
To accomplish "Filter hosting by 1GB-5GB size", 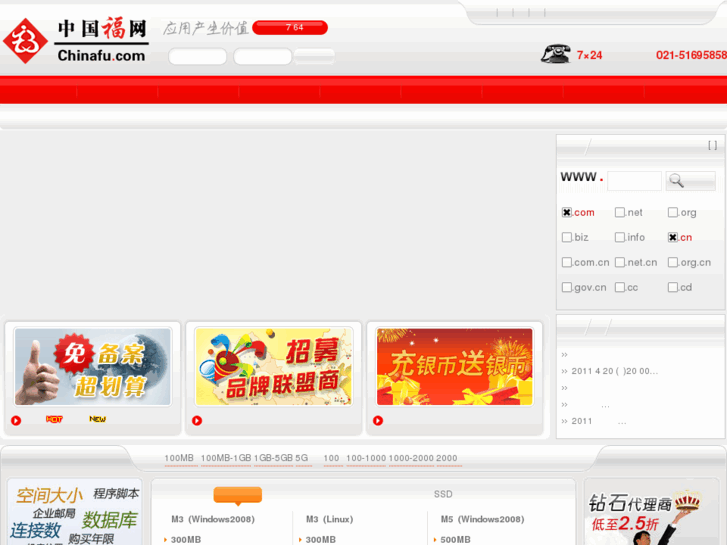I will [x=274, y=458].
